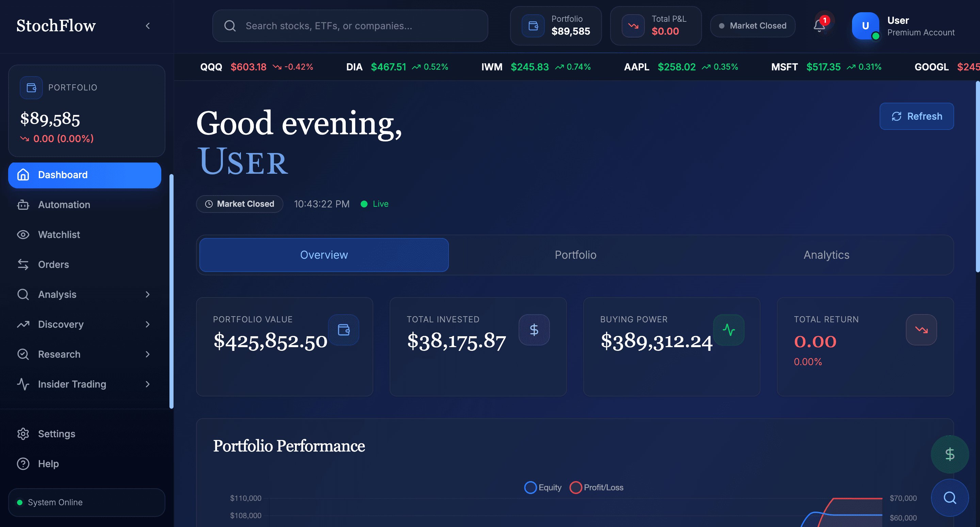Click the stock search field
This screenshot has width=980, height=527.
pyautogui.click(x=350, y=26)
